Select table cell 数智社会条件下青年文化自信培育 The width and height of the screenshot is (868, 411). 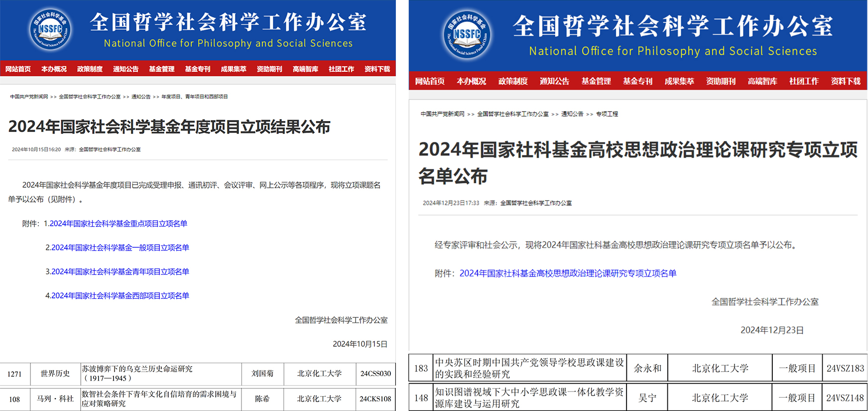click(x=161, y=399)
